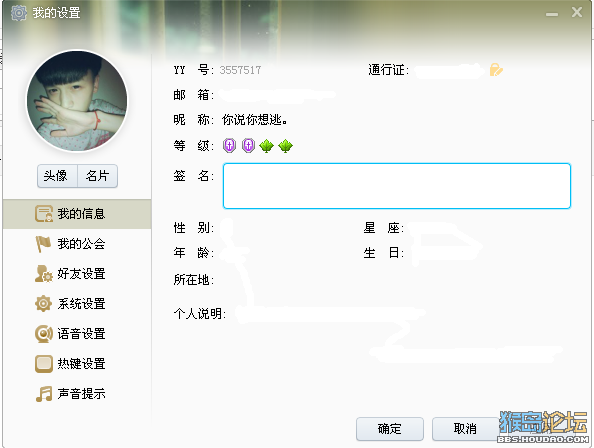The height and width of the screenshot is (448, 594).
Task: Click the gear icon beside 我的设置 title
Action: point(19,12)
